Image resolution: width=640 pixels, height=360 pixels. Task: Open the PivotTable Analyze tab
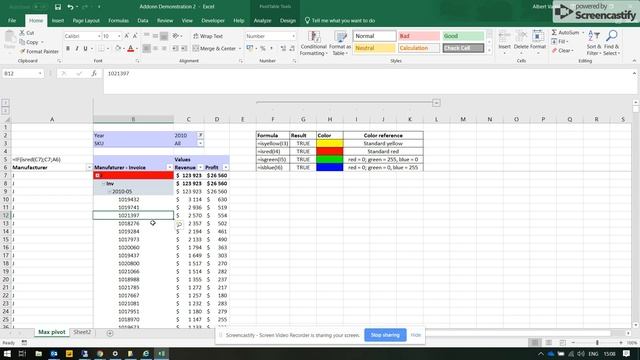tap(262, 20)
